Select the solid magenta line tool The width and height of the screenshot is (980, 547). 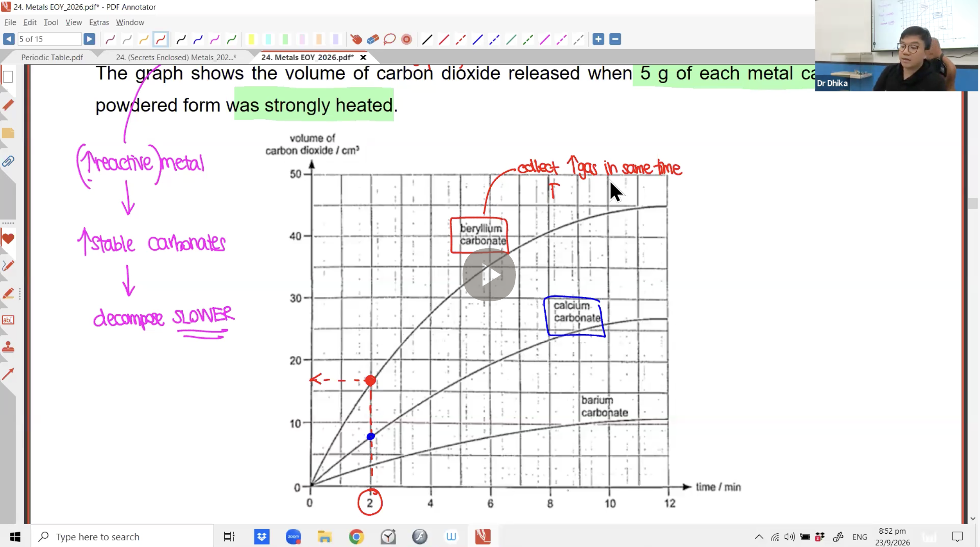click(x=545, y=39)
